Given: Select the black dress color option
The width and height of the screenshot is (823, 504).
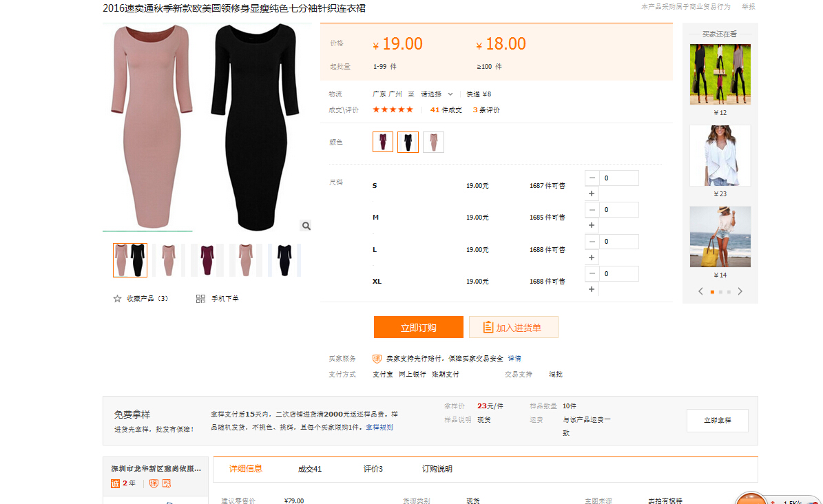Looking at the screenshot, I should pyautogui.click(x=408, y=142).
